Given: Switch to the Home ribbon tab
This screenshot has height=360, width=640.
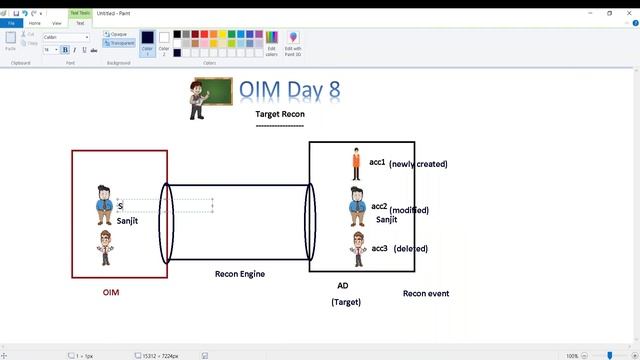Looking at the screenshot, I should click(x=35, y=23).
